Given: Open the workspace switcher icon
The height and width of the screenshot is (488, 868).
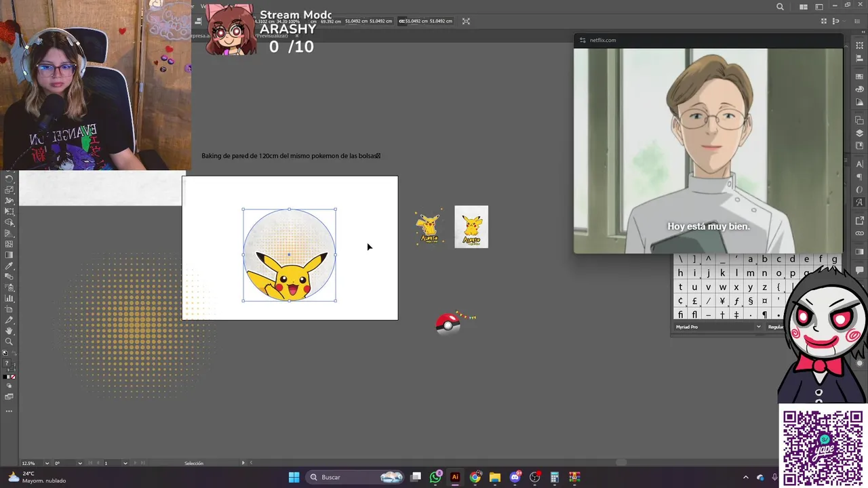Looking at the screenshot, I should tap(819, 7).
